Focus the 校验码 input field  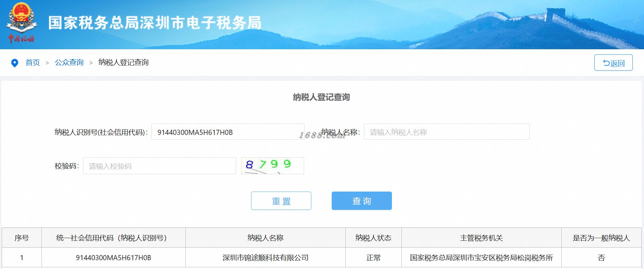tap(160, 166)
